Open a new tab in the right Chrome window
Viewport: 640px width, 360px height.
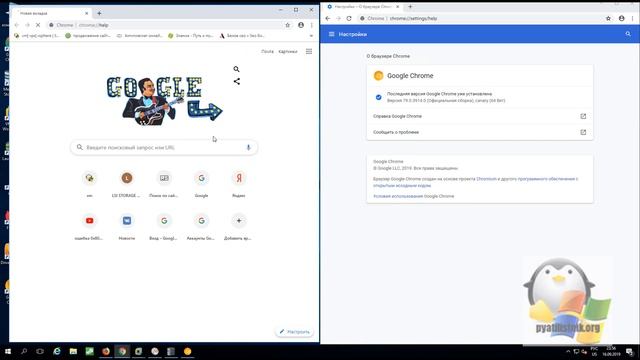[410, 7]
